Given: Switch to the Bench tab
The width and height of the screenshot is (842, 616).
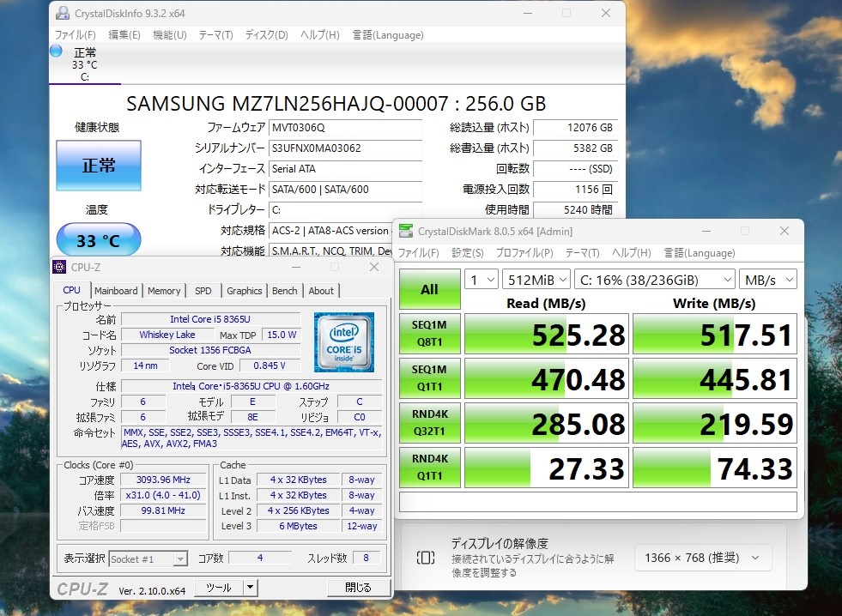Looking at the screenshot, I should pyautogui.click(x=285, y=291).
